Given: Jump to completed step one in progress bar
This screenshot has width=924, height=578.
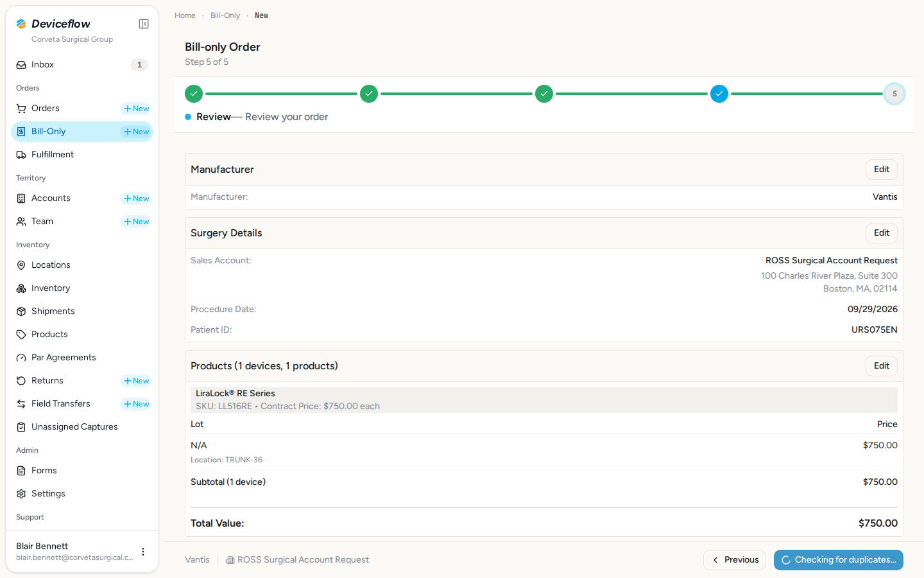Looking at the screenshot, I should pyautogui.click(x=194, y=94).
